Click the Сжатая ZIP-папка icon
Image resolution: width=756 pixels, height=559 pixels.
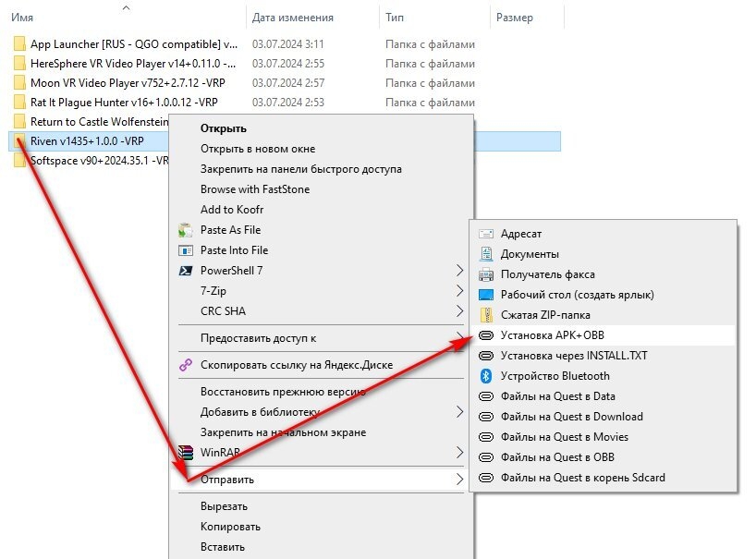tap(486, 315)
